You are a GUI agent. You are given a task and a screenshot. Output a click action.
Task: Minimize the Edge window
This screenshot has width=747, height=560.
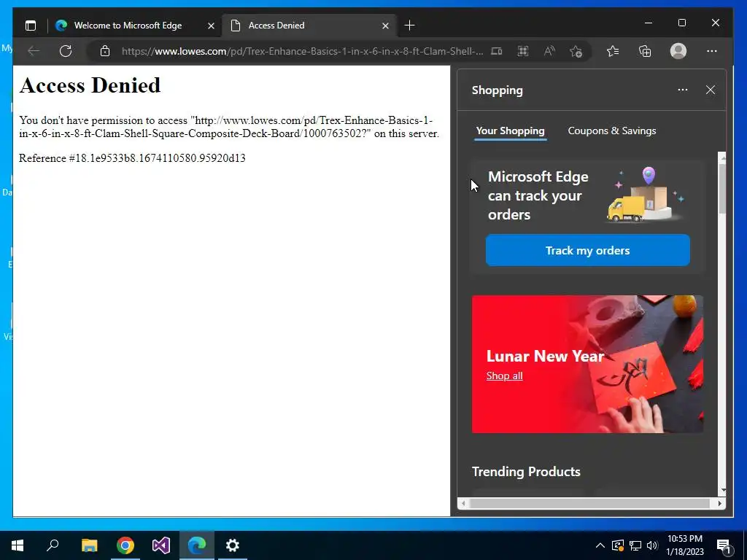pyautogui.click(x=649, y=23)
